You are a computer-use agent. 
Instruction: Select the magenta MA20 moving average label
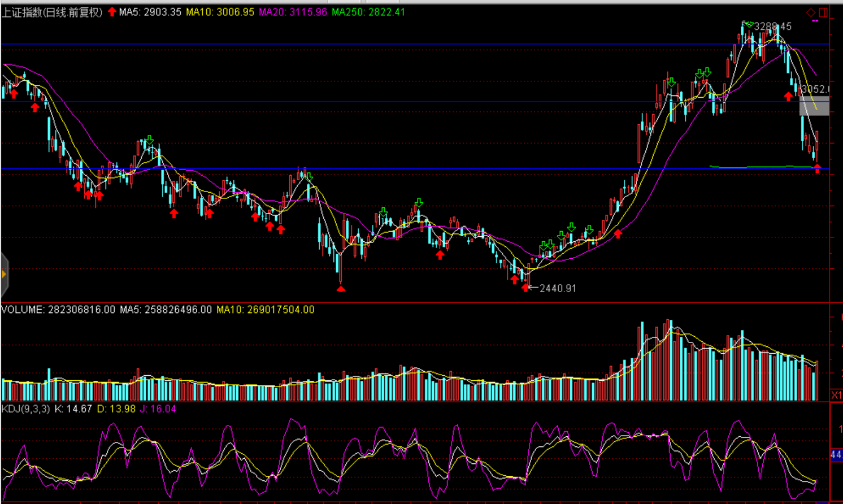click(x=293, y=12)
